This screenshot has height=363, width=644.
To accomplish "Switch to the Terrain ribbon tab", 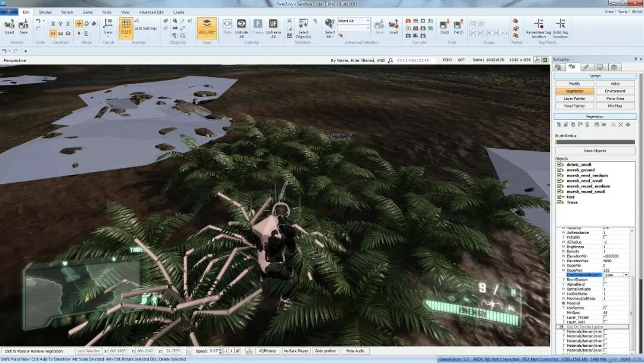I will (x=67, y=12).
